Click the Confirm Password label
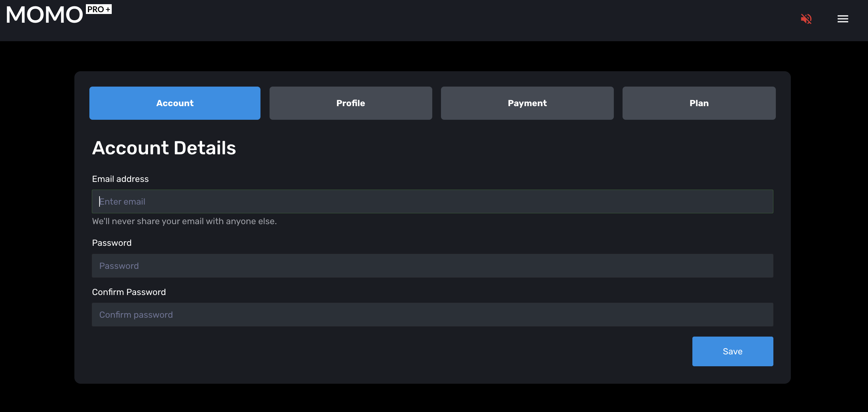The width and height of the screenshot is (868, 412). click(129, 292)
